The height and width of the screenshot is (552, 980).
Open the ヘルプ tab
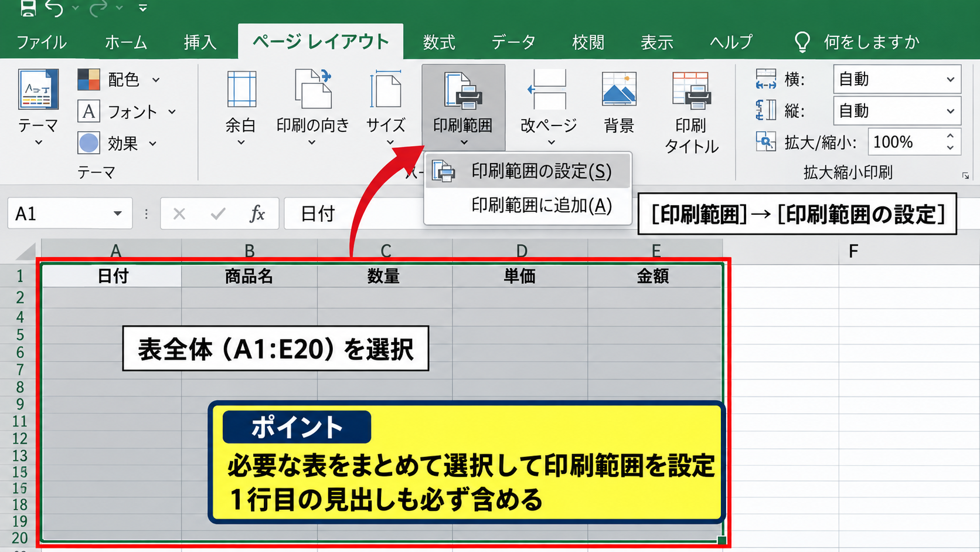[x=731, y=42]
